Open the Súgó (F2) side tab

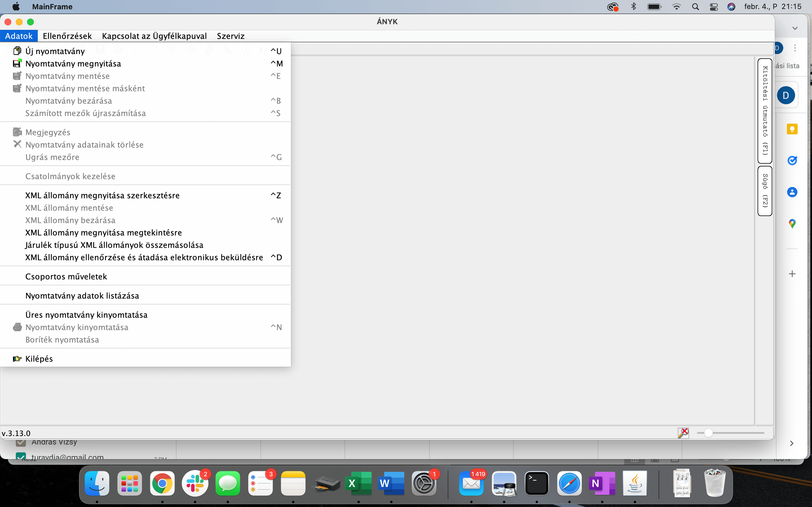[x=765, y=191]
